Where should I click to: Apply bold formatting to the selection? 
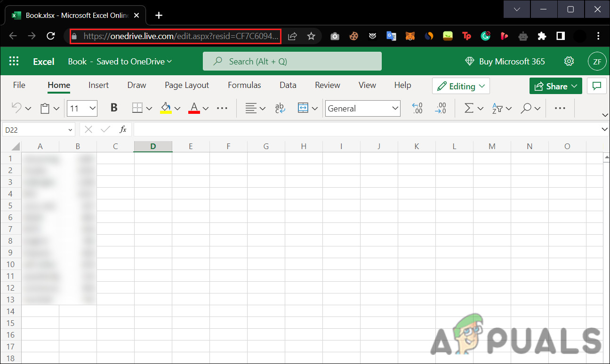coord(113,108)
